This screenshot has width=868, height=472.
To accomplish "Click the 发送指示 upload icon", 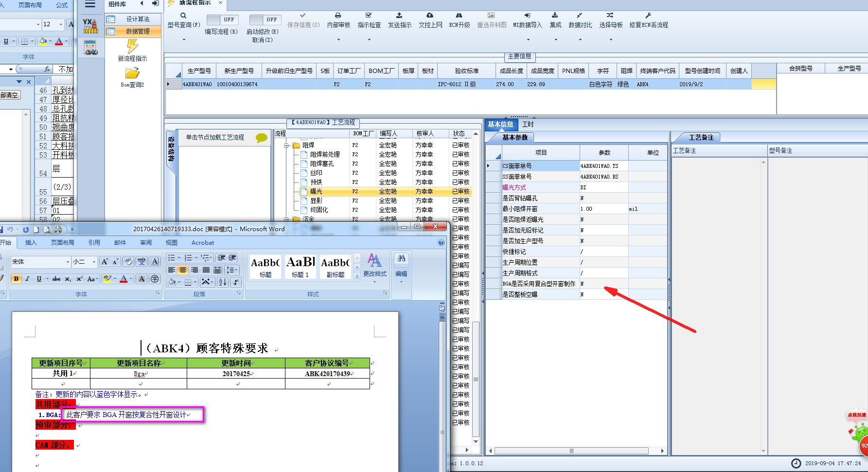I will (399, 16).
